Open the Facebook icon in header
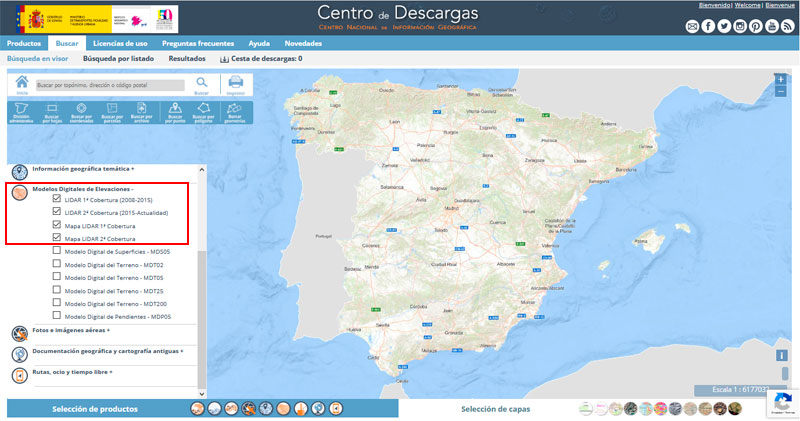 point(708,26)
